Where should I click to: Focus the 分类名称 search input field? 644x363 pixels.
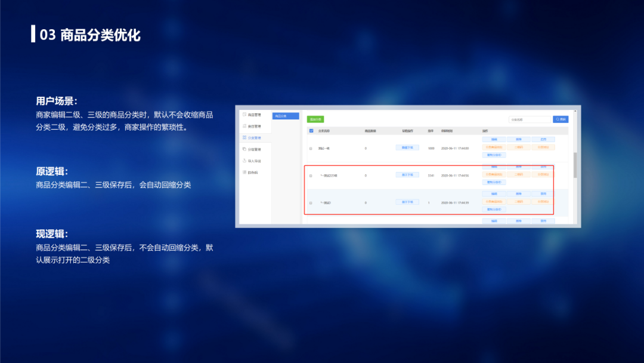point(529,119)
